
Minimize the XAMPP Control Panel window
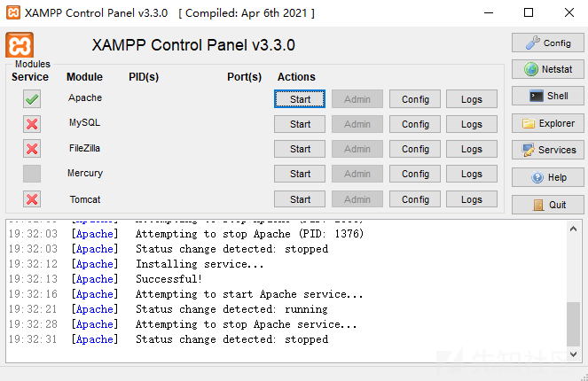[489, 12]
